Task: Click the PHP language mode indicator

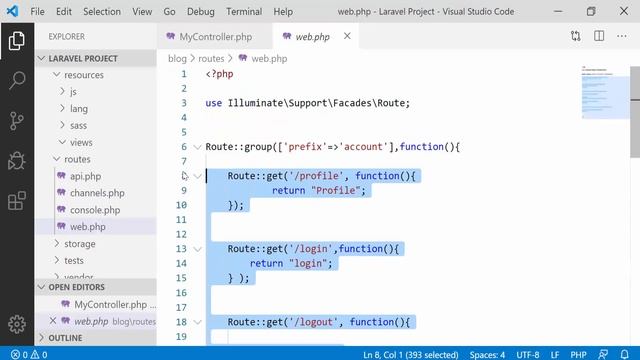Action: pos(578,354)
